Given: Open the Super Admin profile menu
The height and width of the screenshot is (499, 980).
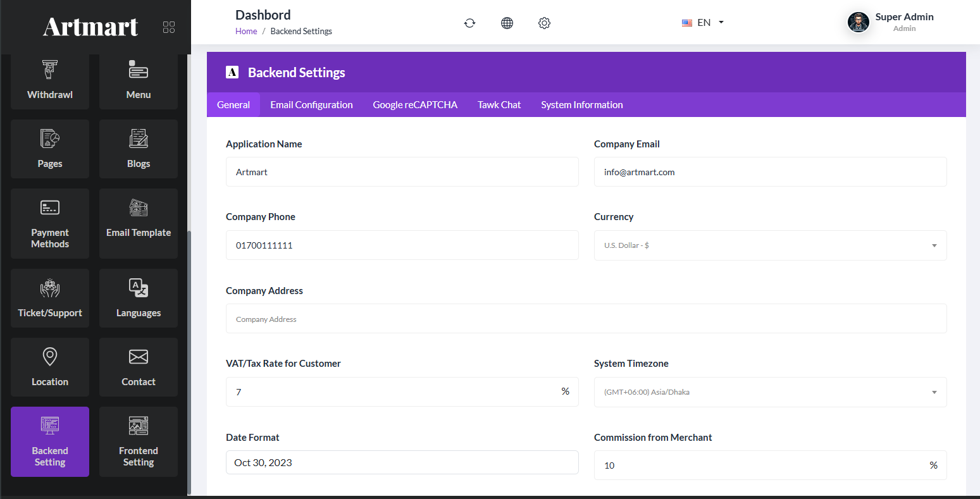Looking at the screenshot, I should coord(891,22).
